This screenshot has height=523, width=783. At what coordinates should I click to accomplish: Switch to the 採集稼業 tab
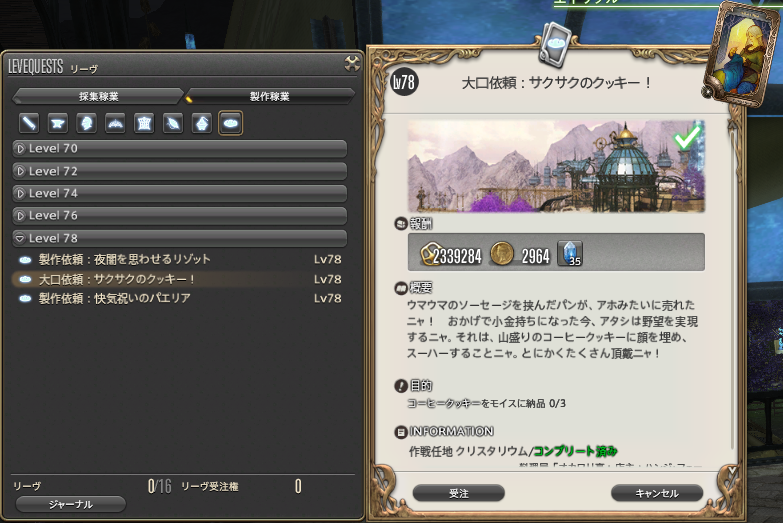coord(98,96)
